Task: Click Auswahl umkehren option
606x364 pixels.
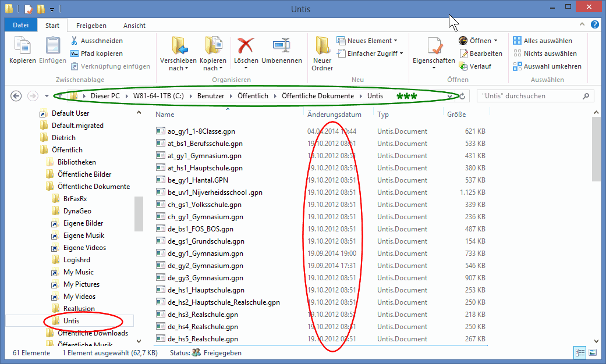Action: pyautogui.click(x=547, y=66)
